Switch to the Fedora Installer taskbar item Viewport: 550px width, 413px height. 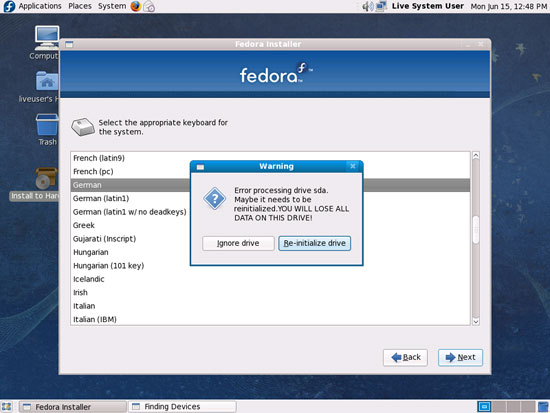click(73, 407)
